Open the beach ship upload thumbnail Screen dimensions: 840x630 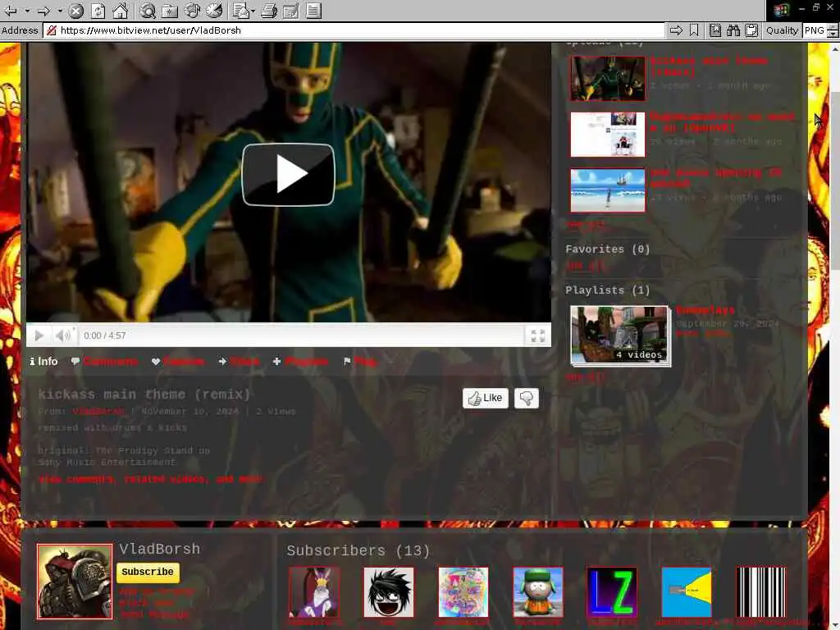pyautogui.click(x=608, y=190)
